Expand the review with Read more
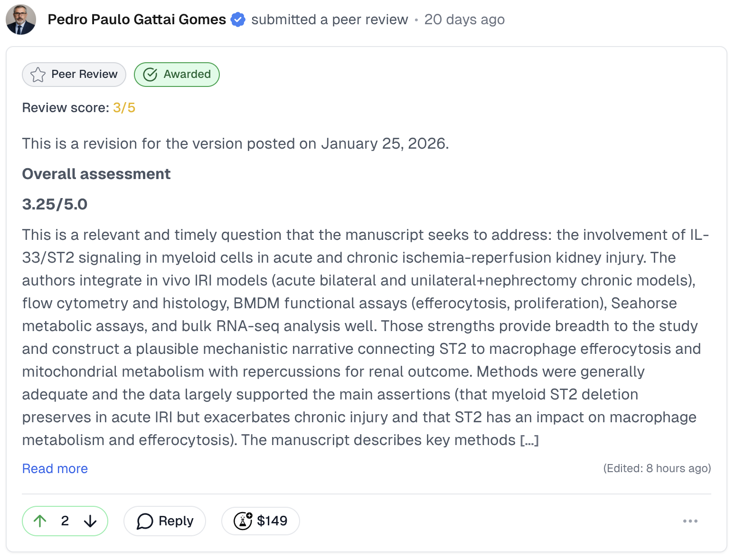The height and width of the screenshot is (560, 735). pos(55,468)
